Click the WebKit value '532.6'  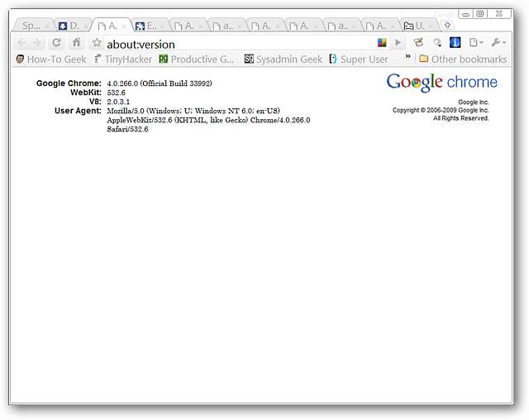click(116, 93)
